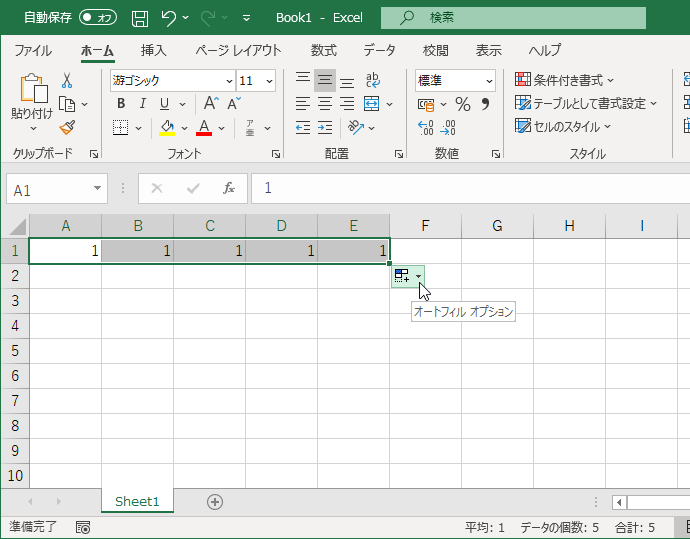Viewport: 690px width, 539px height.
Task: Toggle AutoSave switch
Action: 98,18
